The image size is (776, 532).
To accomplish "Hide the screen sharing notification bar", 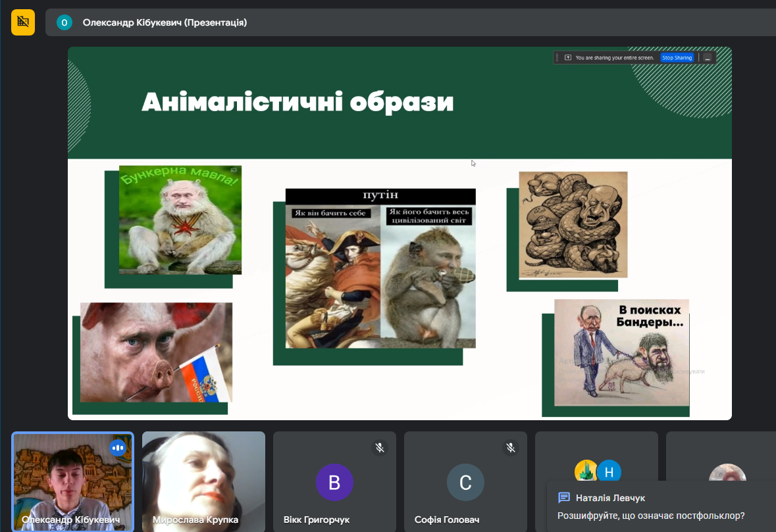I will [708, 58].
